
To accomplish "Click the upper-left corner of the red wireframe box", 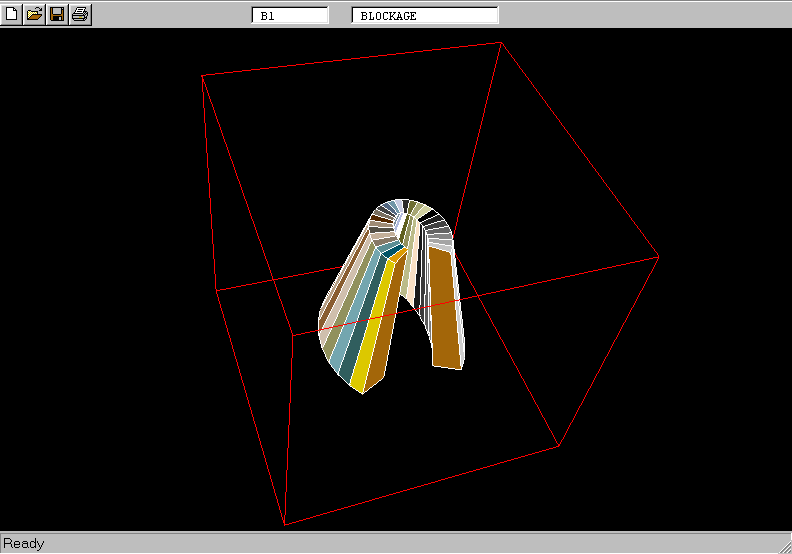I will (x=203, y=76).
